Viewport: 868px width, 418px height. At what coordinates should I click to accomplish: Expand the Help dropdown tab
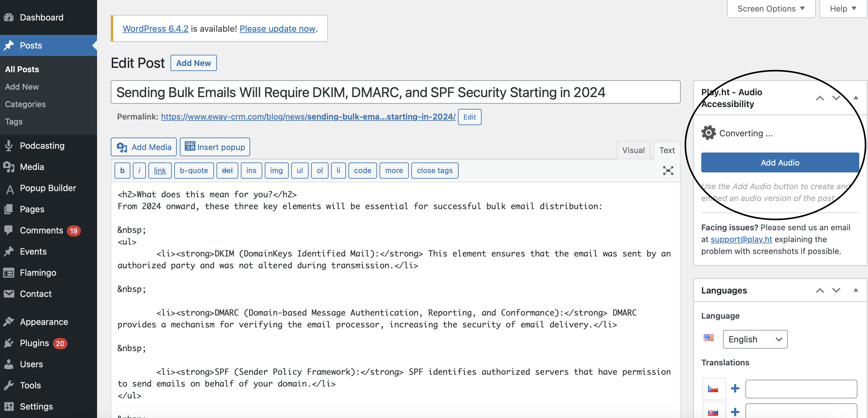pyautogui.click(x=843, y=8)
